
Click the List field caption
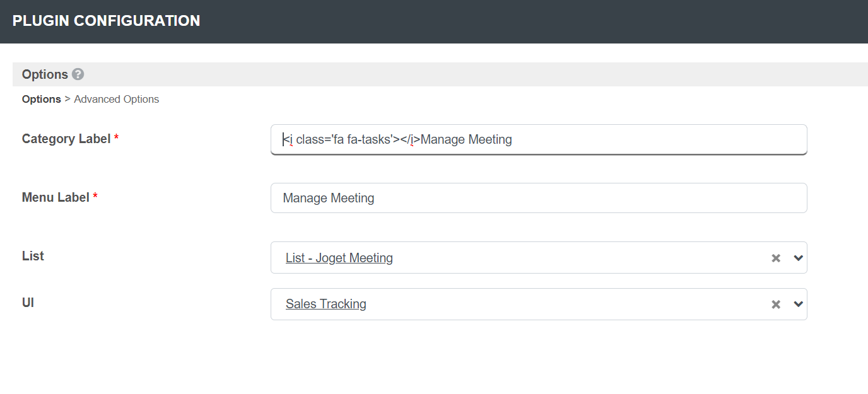(x=33, y=256)
